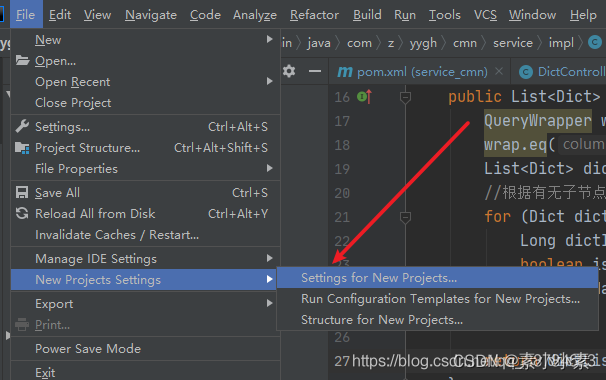Open the View menu
The image size is (606, 380).
point(97,15)
